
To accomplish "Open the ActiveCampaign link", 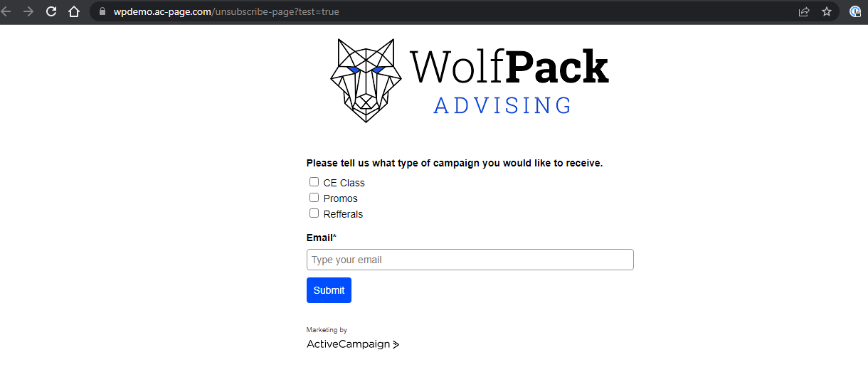I will point(353,344).
